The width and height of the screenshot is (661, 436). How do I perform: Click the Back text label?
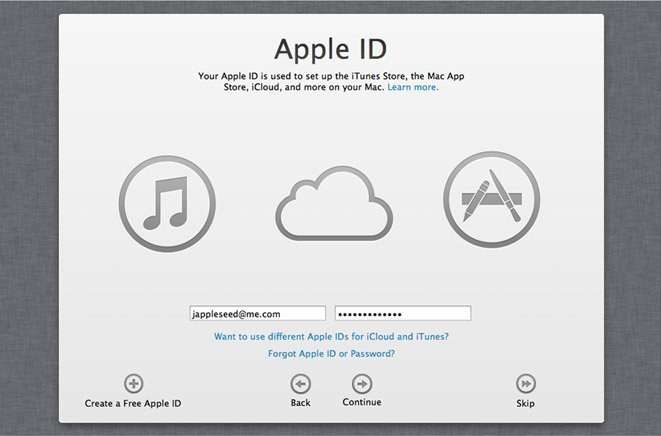[300, 403]
